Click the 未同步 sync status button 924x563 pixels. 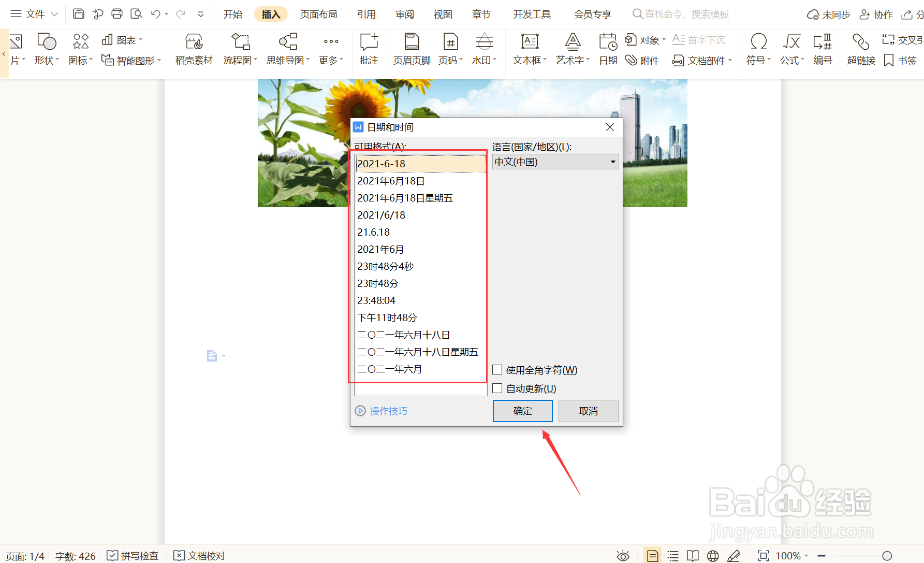[x=829, y=15]
